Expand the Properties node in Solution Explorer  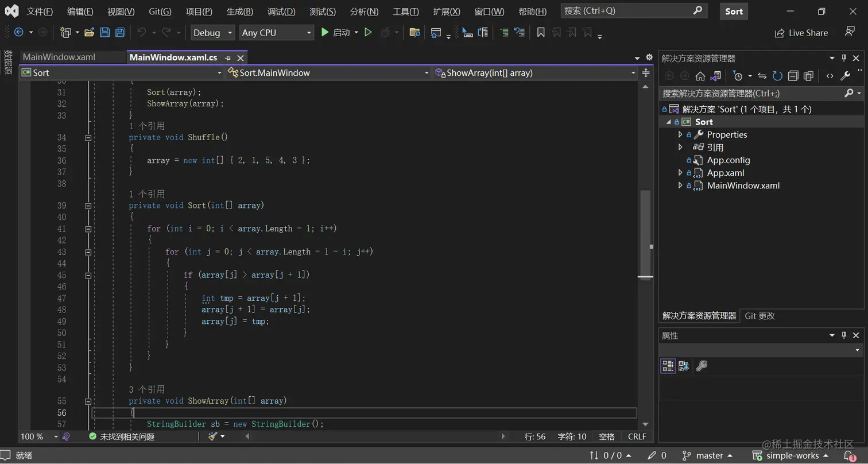pyautogui.click(x=680, y=134)
